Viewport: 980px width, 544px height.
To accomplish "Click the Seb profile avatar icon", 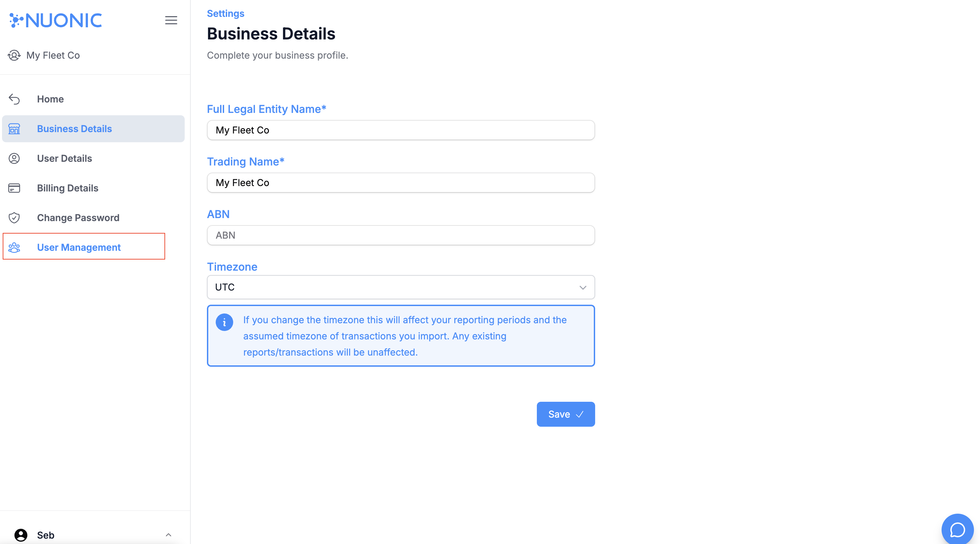I will tap(21, 535).
